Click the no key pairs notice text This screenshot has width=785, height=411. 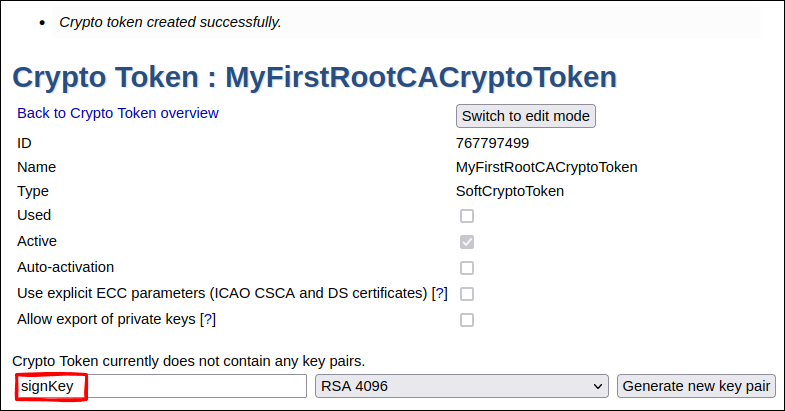click(188, 360)
